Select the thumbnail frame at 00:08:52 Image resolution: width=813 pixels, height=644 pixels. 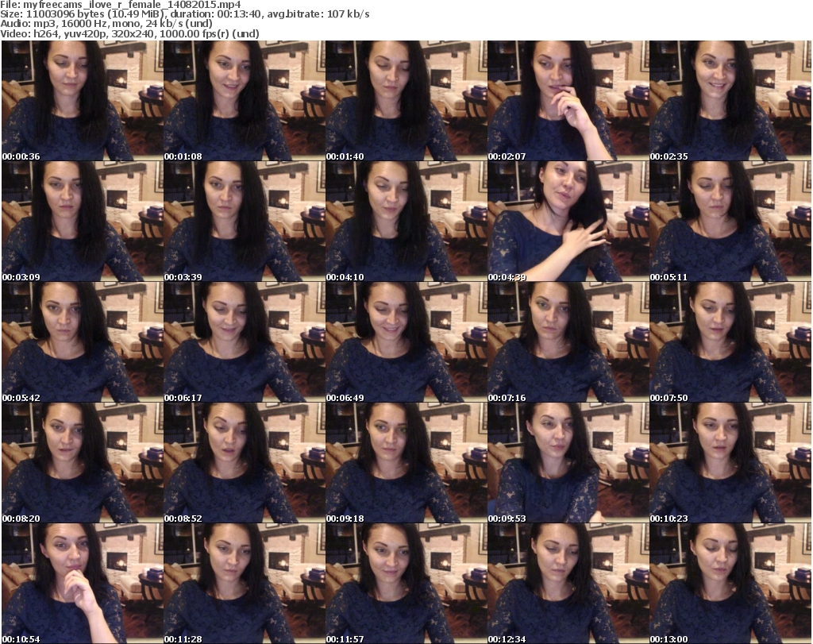245,463
